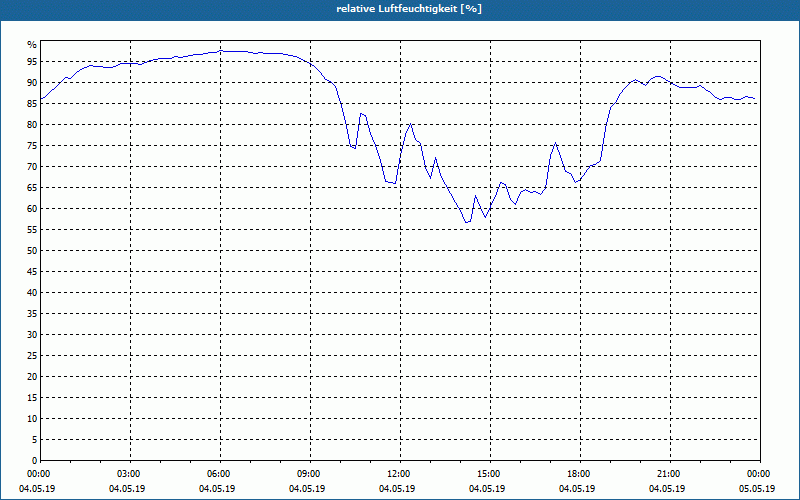Click the 21:00 time label on x-axis
This screenshot has height=500, width=800.
coord(670,474)
